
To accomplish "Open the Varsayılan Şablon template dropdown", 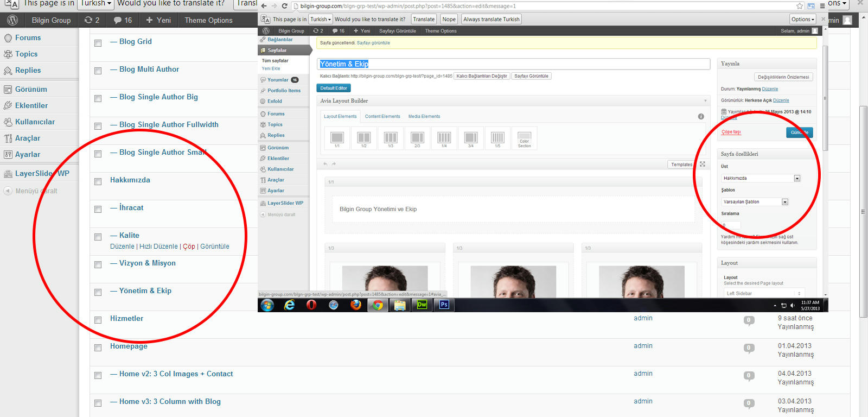I will click(x=755, y=202).
